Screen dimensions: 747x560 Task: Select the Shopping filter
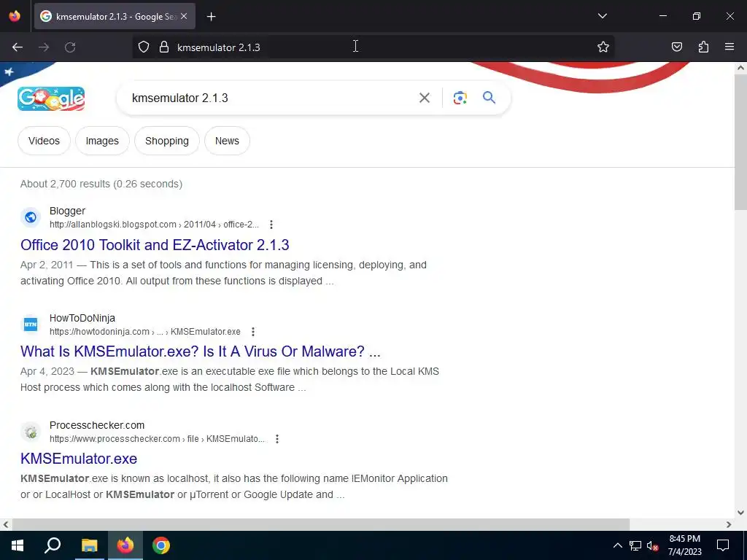click(167, 141)
